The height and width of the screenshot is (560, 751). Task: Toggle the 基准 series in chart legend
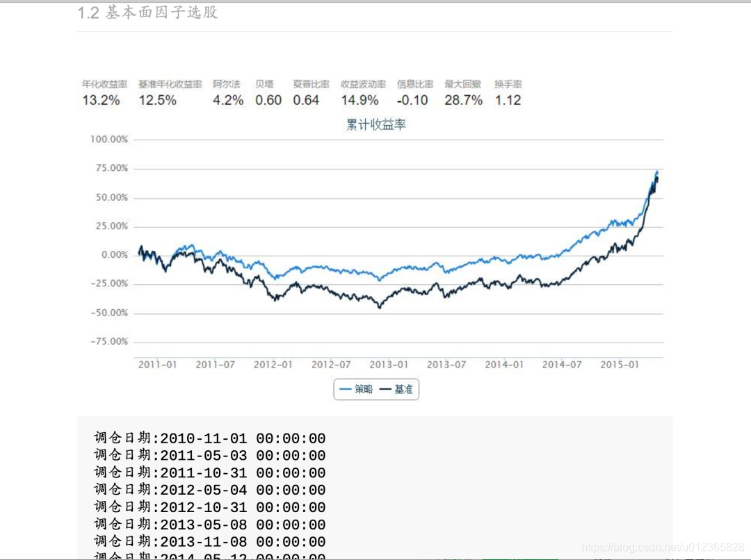[396, 389]
